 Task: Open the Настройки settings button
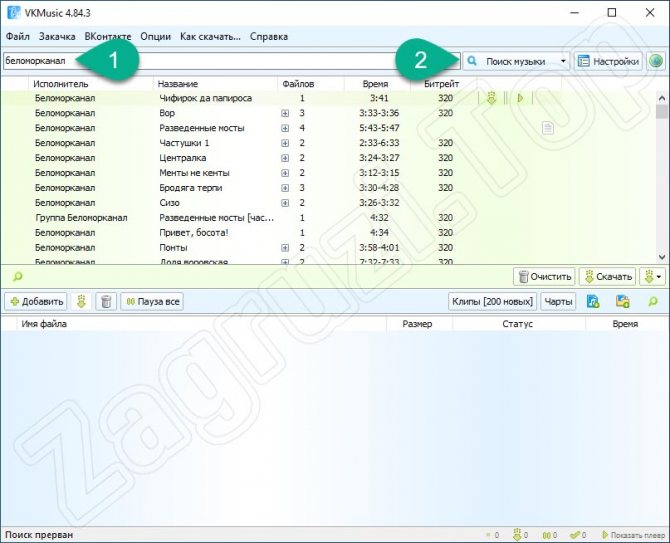coord(608,62)
